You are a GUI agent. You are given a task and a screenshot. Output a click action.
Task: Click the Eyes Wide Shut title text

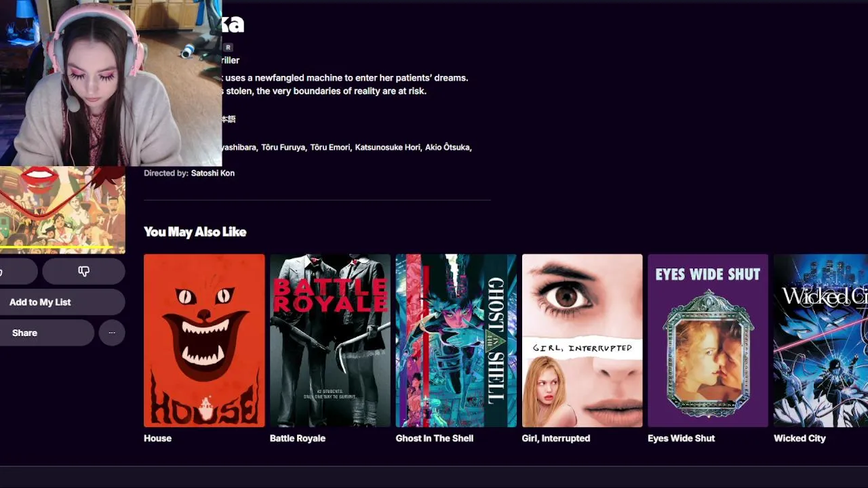point(682,439)
